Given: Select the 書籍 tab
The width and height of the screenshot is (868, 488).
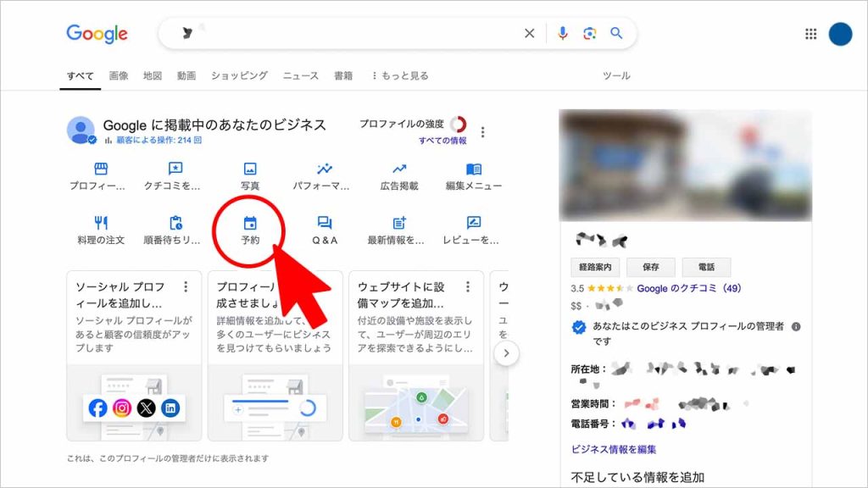Looking at the screenshot, I should click(343, 75).
